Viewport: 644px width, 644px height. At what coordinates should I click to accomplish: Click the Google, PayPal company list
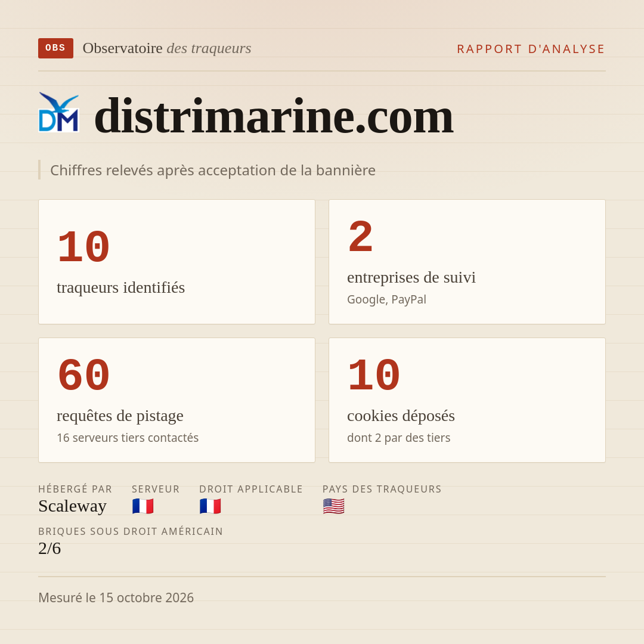(386, 299)
